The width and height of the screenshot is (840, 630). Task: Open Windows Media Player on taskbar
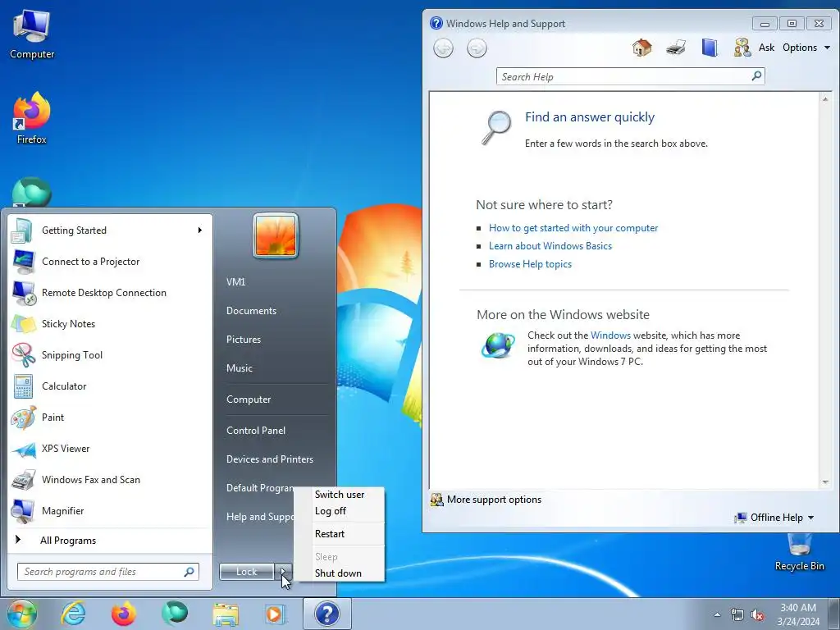[276, 614]
